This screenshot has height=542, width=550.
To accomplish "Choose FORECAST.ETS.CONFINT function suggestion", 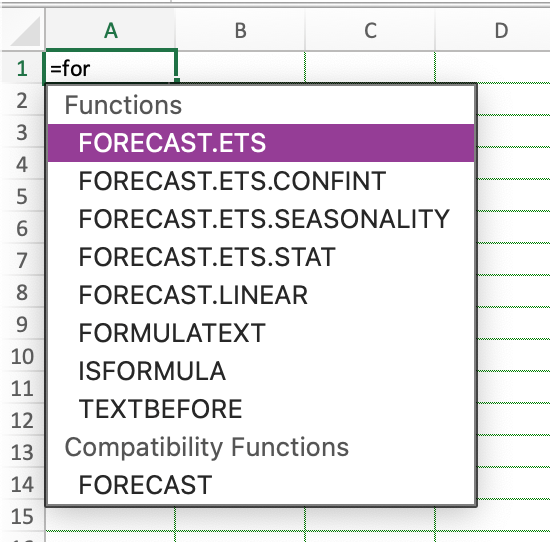I will [261, 181].
